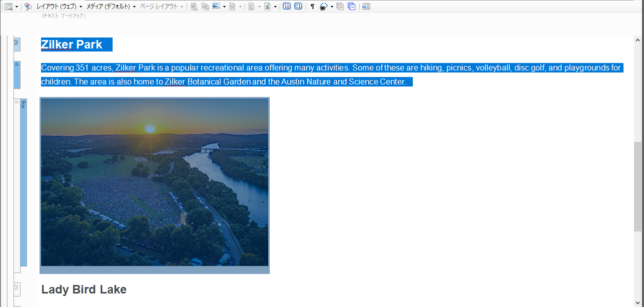Click the preview magnifier icon in toolbar
The height and width of the screenshot is (307, 644).
pos(9,6)
